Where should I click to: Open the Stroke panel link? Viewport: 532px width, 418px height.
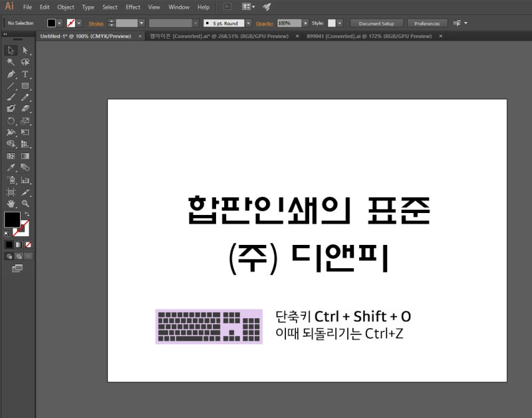pyautogui.click(x=96, y=23)
